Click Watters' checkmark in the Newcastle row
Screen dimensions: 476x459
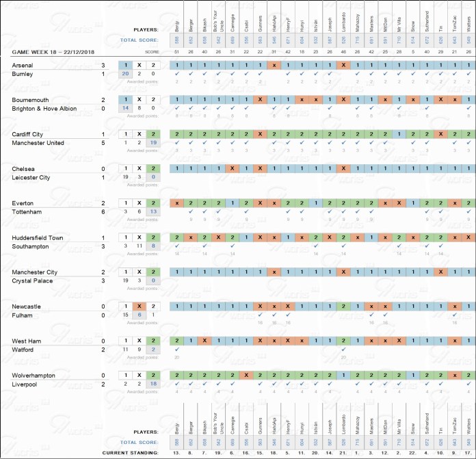(468, 315)
